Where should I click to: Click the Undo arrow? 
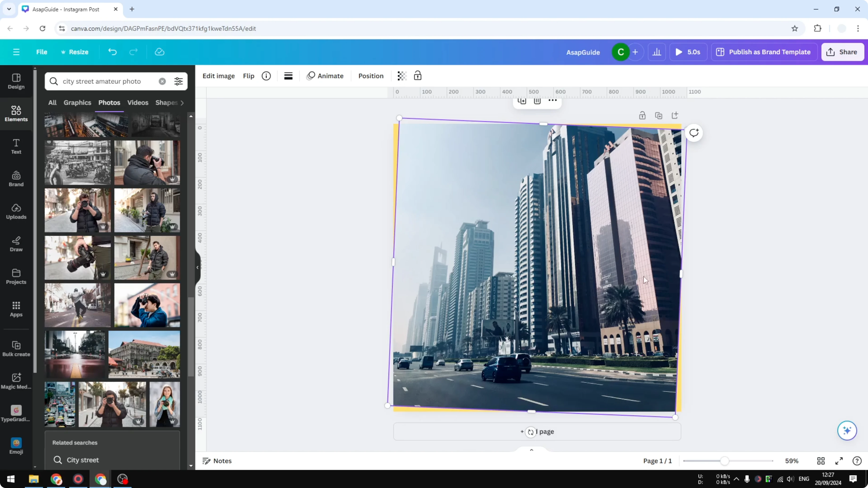point(112,52)
